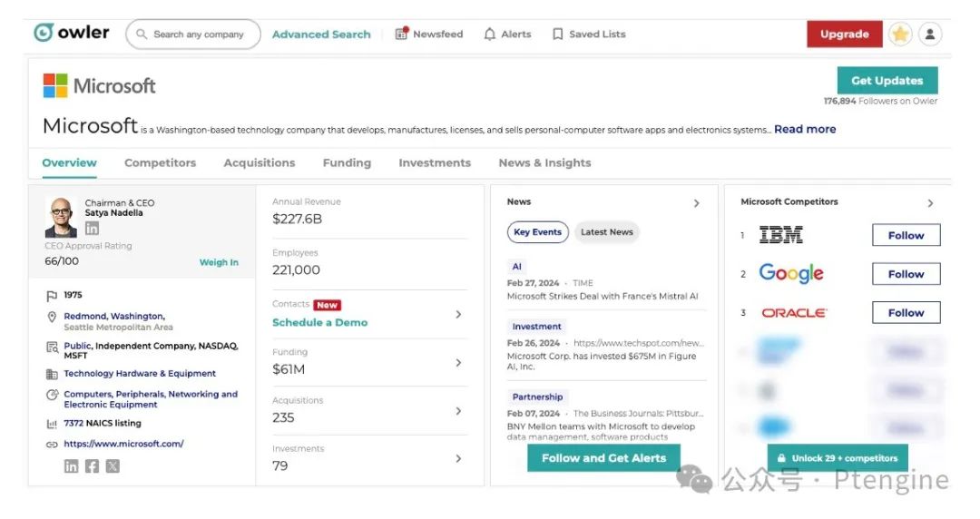Open the Newsfeed calendar icon
This screenshot has width=980, height=519.
[x=401, y=34]
